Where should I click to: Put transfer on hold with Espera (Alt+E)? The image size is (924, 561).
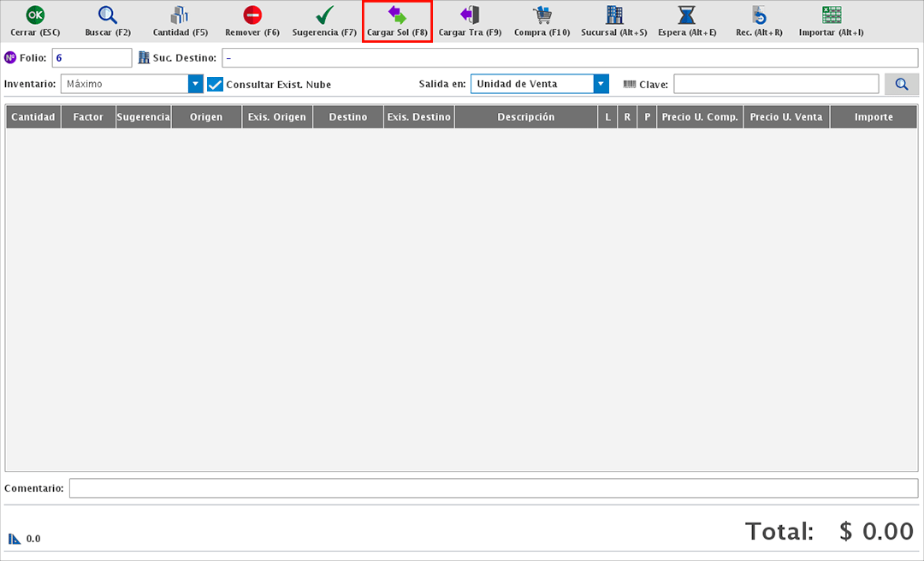(687, 15)
